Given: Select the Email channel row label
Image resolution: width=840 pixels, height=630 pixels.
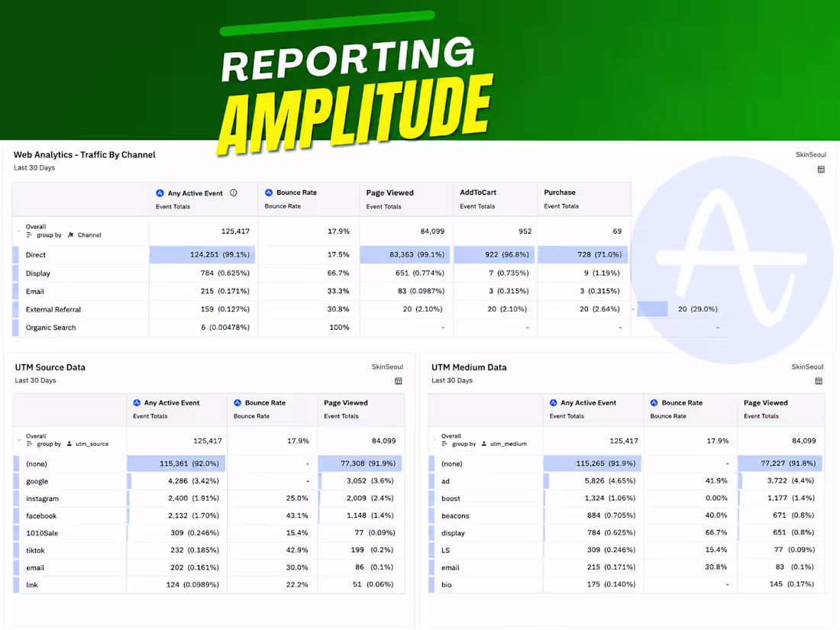Looking at the screenshot, I should point(35,292).
